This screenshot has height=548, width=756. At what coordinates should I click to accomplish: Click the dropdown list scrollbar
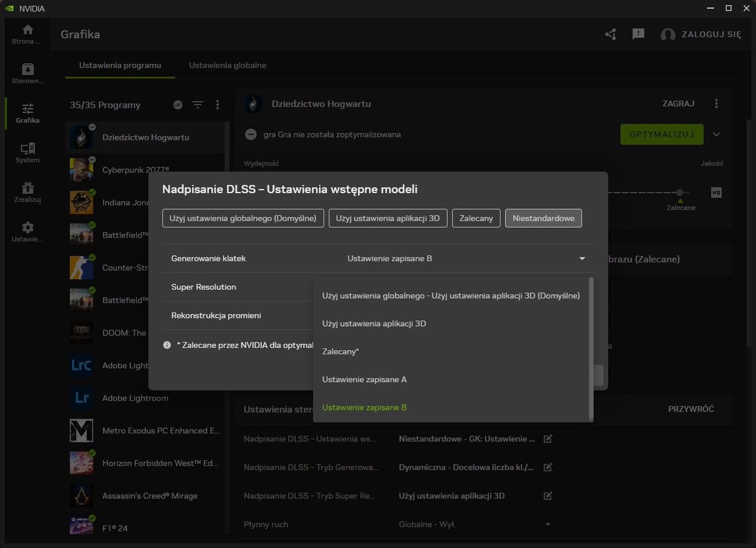591,348
